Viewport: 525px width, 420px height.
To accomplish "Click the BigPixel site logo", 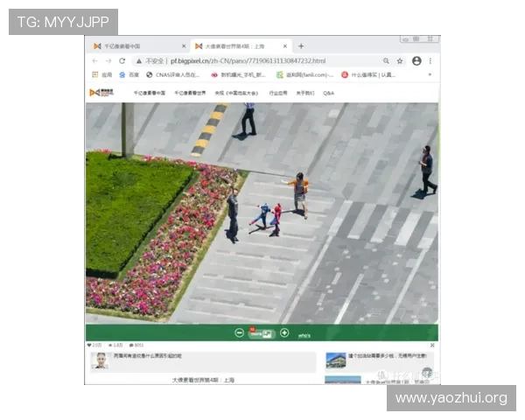I will click(x=101, y=93).
